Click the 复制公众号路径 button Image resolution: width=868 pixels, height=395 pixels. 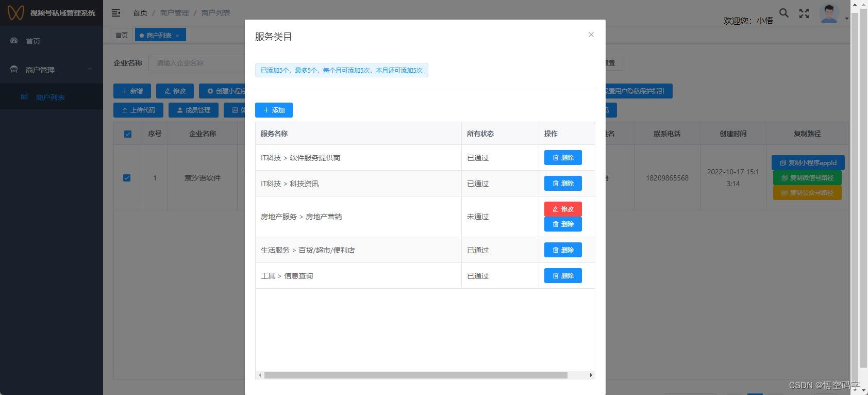(807, 192)
